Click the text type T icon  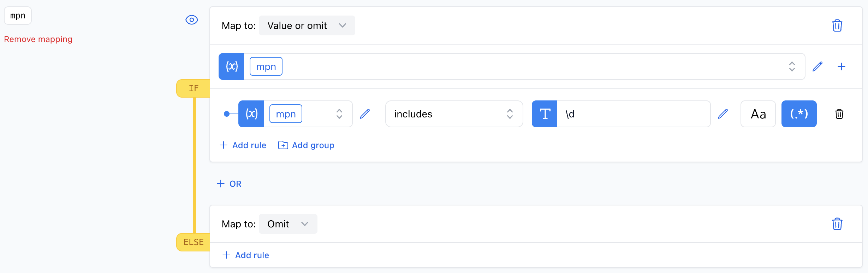click(545, 114)
